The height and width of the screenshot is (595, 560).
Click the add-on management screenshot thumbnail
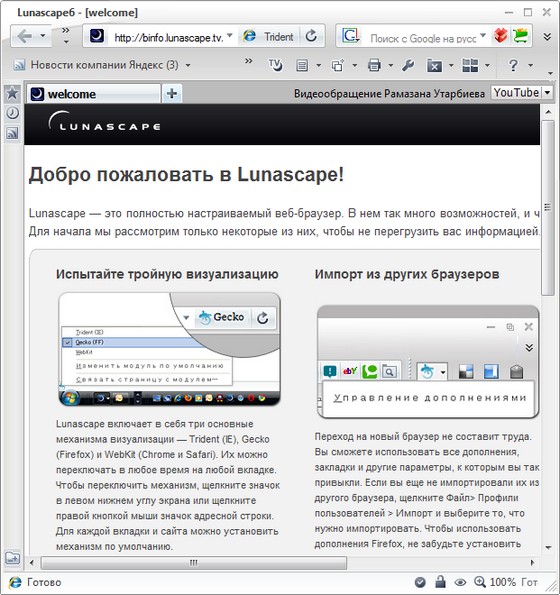point(428,362)
